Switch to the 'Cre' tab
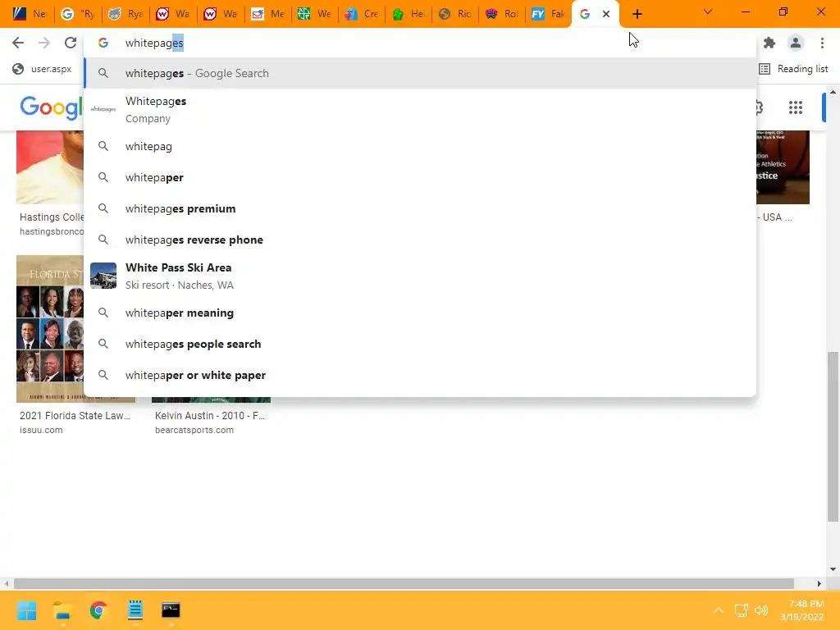Viewport: 840px width, 630px height. click(362, 14)
